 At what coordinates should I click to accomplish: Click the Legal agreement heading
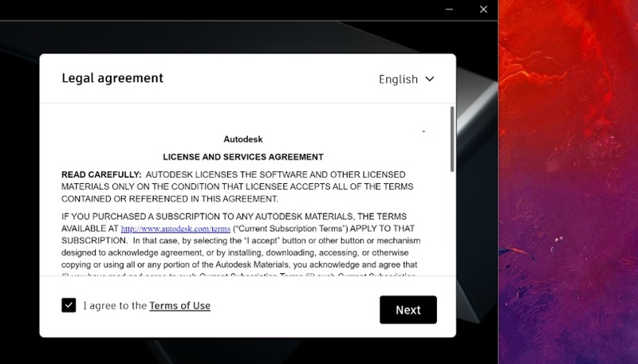(x=112, y=78)
